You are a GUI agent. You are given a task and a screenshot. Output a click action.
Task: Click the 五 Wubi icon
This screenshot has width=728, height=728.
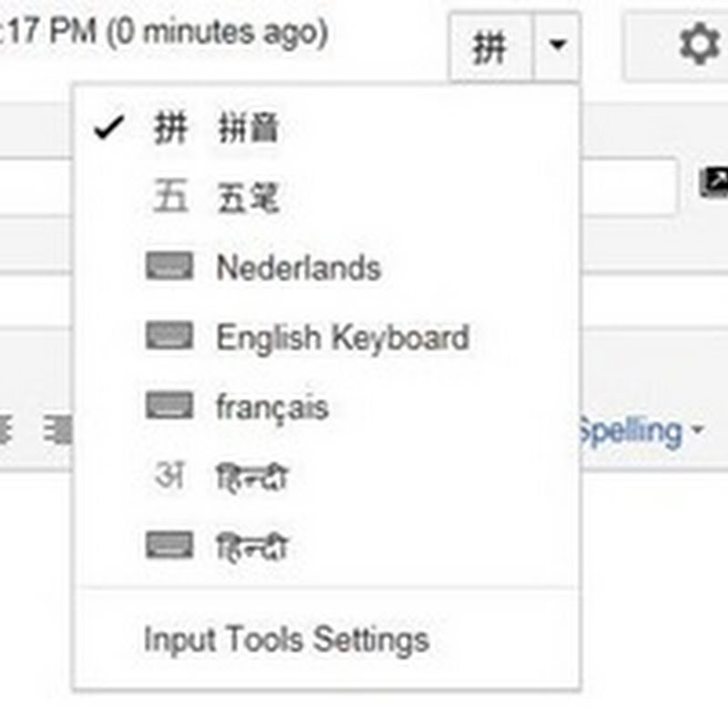(169, 197)
